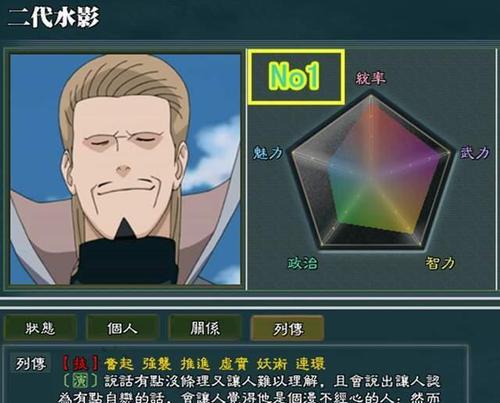
Task: Click the green 政治 stat label
Action: [303, 263]
